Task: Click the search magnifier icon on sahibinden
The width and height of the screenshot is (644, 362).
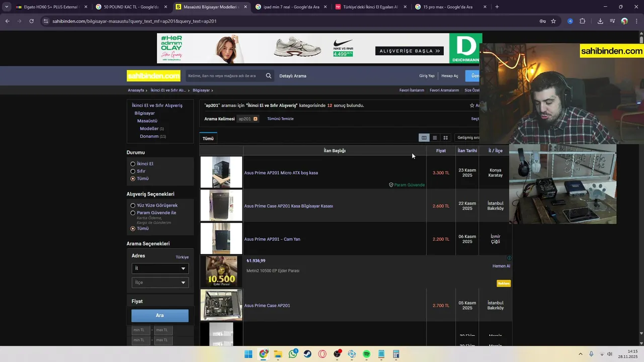Action: pyautogui.click(x=269, y=76)
